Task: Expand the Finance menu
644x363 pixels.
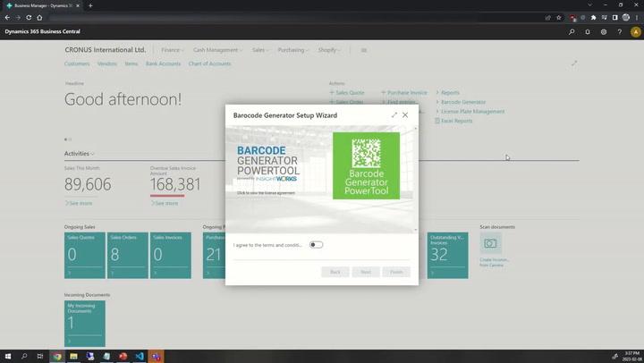Action: (172, 50)
